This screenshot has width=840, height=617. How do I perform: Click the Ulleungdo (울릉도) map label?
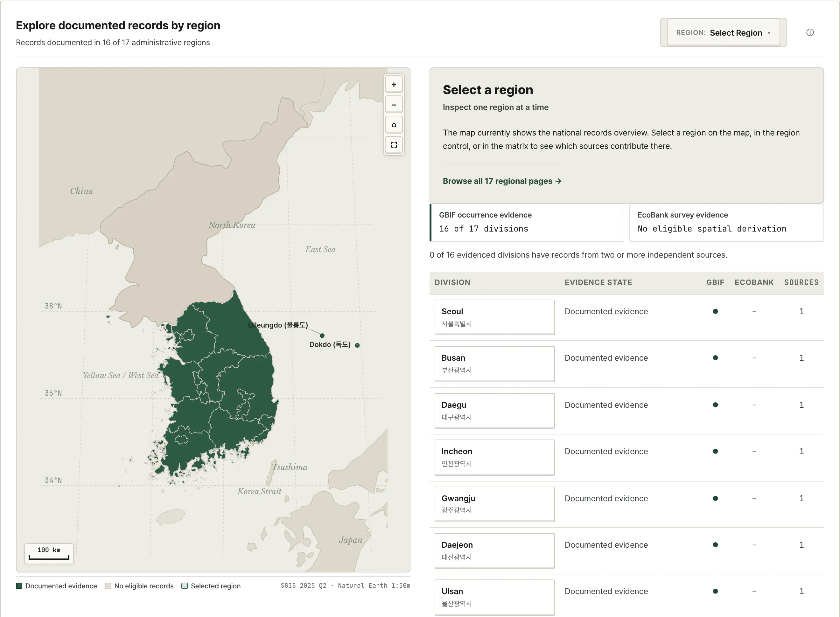(x=278, y=325)
